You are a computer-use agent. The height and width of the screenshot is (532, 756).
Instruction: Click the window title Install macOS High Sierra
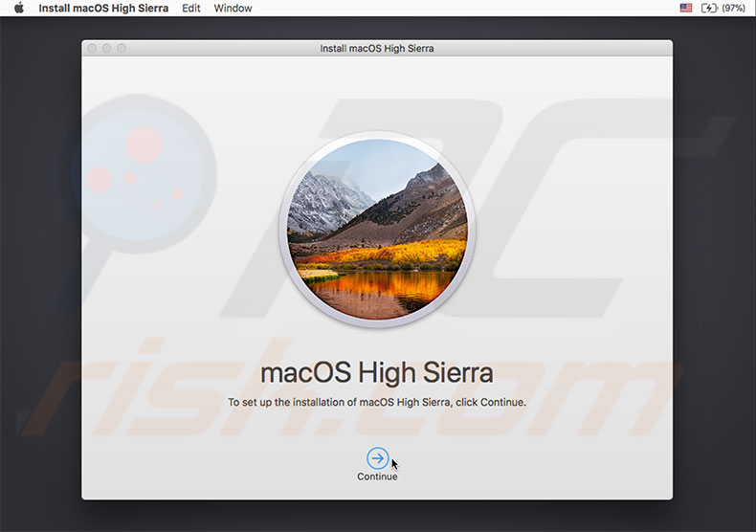[x=377, y=48]
